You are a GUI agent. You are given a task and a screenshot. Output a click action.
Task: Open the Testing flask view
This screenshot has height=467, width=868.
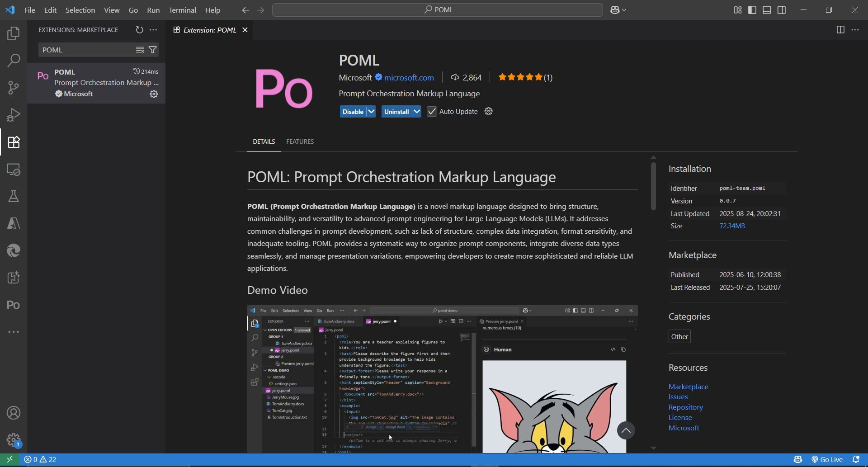14,196
